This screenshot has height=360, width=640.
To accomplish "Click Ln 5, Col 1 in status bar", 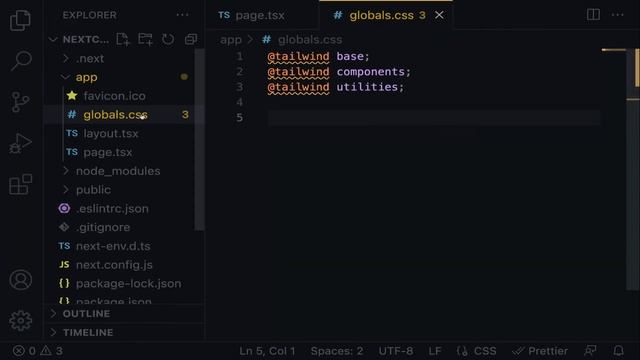I will (x=267, y=351).
